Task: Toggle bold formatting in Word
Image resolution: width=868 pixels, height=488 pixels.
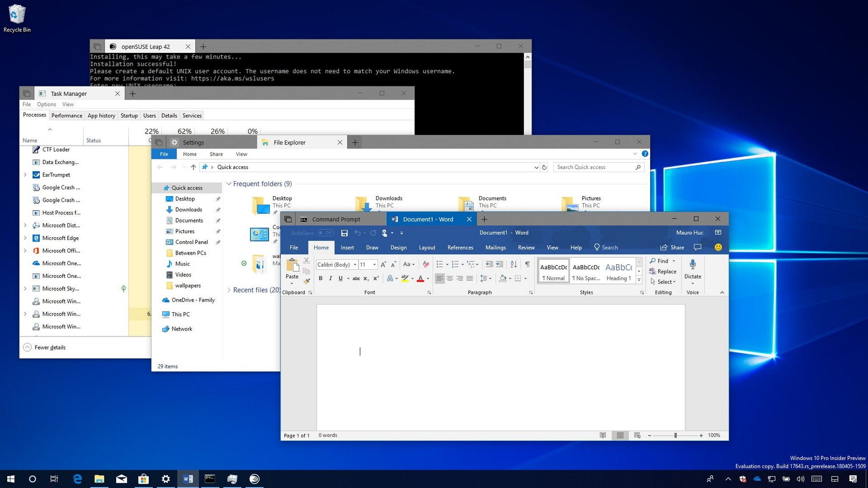Action: (x=321, y=278)
